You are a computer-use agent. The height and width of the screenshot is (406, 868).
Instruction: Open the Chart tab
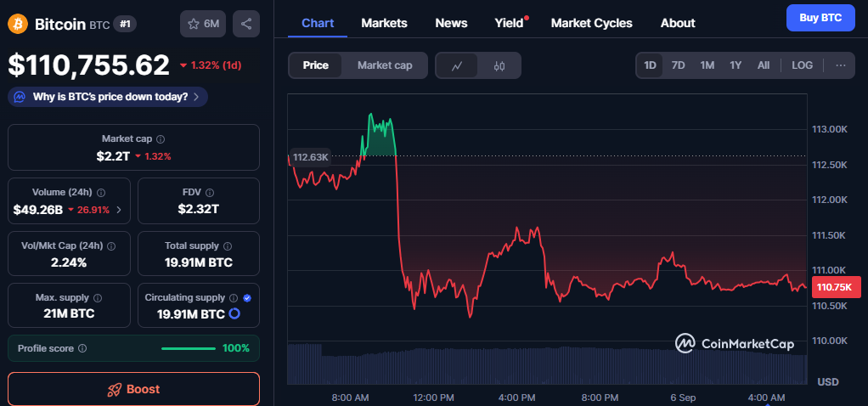[318, 23]
